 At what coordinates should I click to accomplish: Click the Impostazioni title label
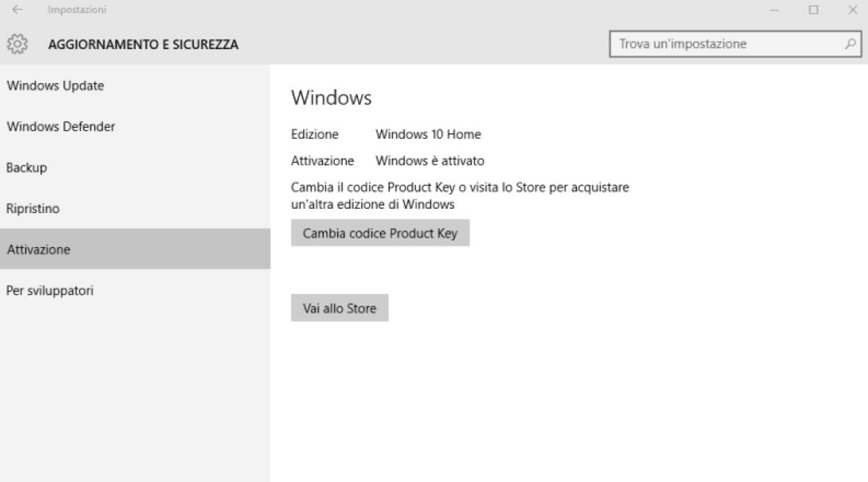[x=77, y=9]
